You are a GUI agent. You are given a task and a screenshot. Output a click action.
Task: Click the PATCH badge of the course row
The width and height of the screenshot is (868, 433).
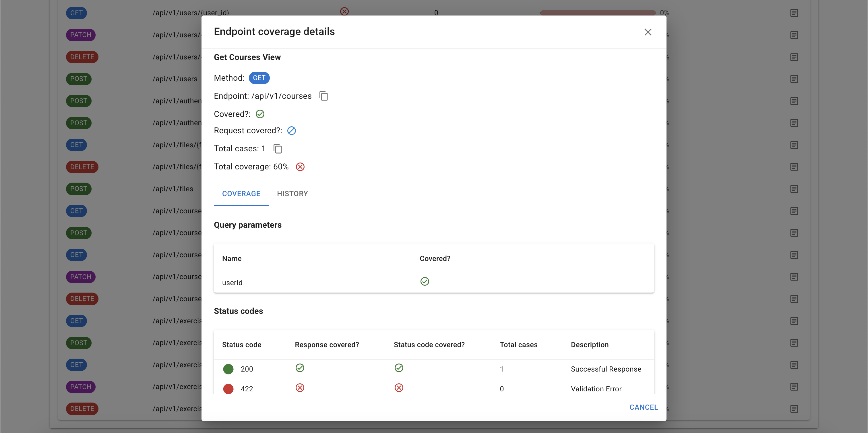pos(81,277)
